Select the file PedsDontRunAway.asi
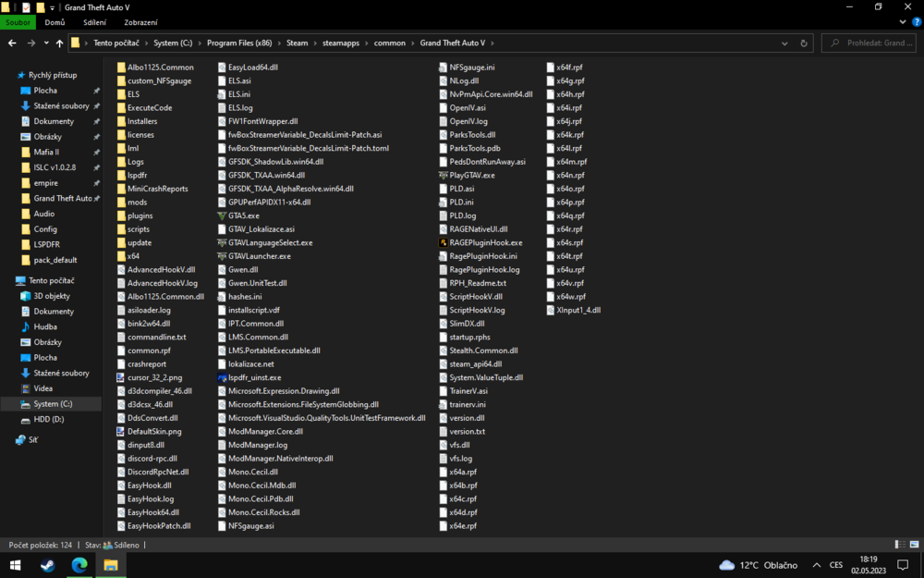The image size is (924, 578). tap(487, 162)
